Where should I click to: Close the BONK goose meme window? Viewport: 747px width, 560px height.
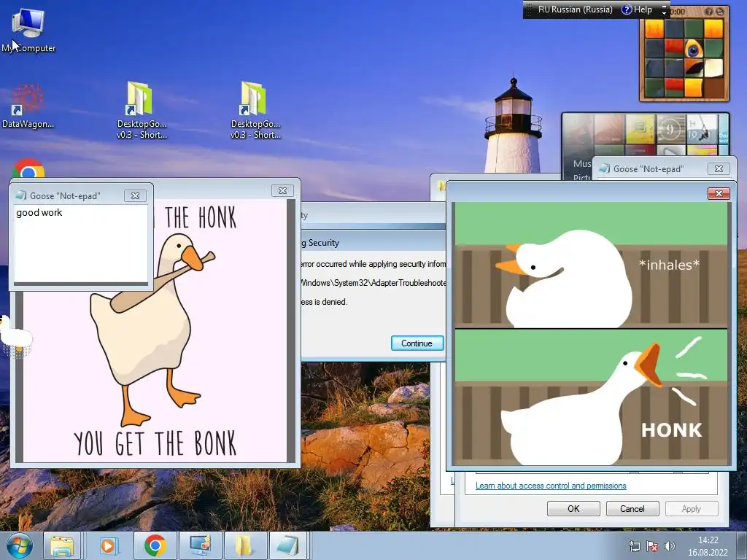[282, 190]
